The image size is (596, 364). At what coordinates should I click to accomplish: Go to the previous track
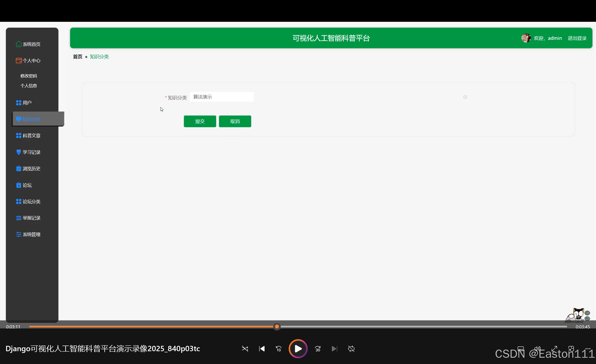[262, 349]
